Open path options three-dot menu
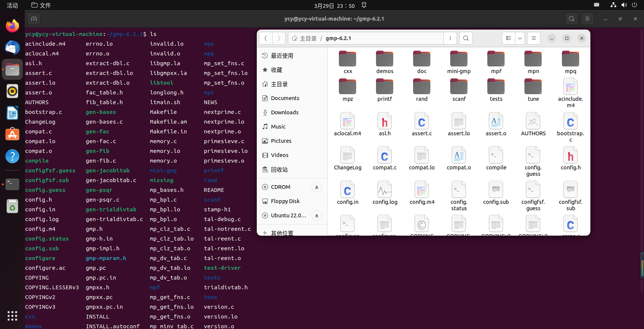This screenshot has width=644, height=329. (x=450, y=38)
